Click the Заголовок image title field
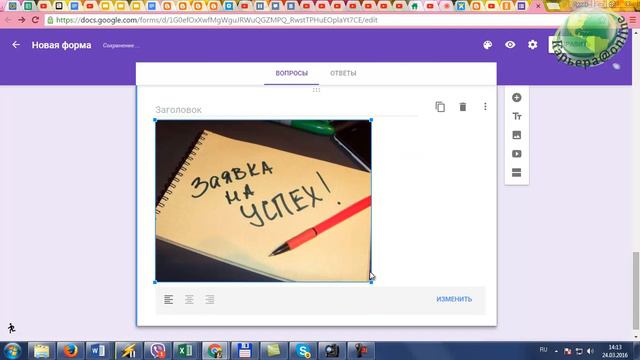Image resolution: width=640 pixels, height=360 pixels. 287,110
